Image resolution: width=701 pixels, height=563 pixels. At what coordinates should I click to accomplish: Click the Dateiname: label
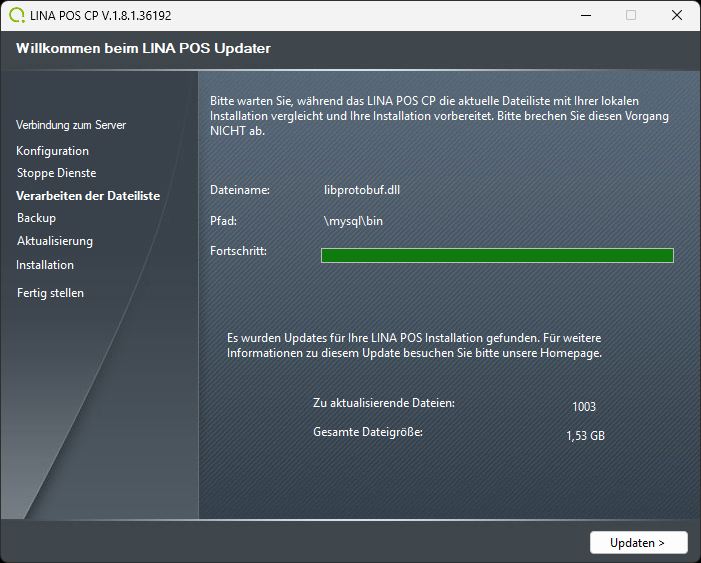click(x=240, y=190)
